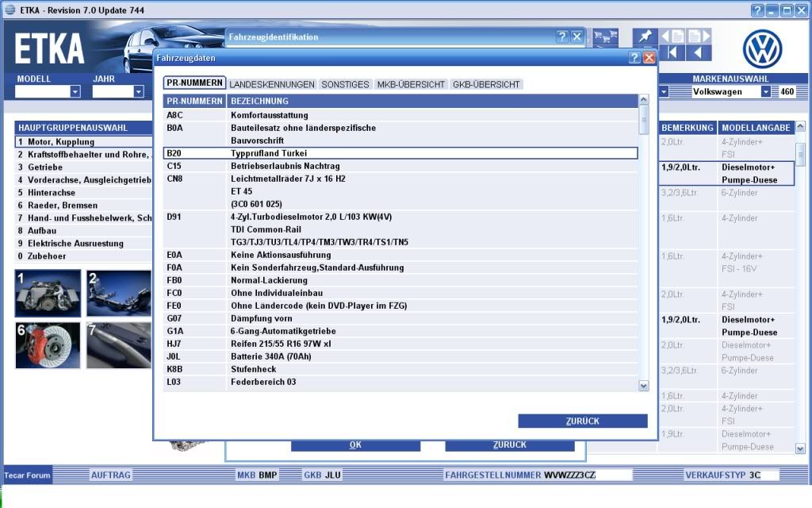
Task: Select main group 1 Motor, Kupplung
Action: (x=83, y=141)
